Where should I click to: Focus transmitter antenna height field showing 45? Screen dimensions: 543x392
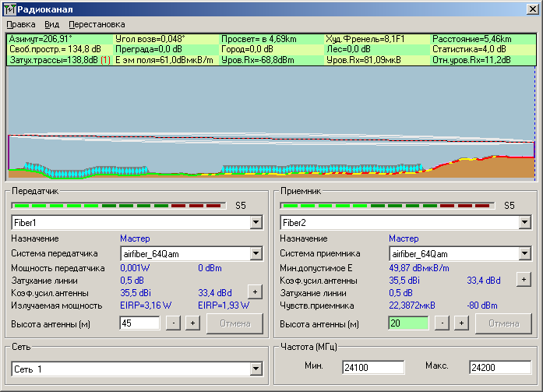coord(139,323)
